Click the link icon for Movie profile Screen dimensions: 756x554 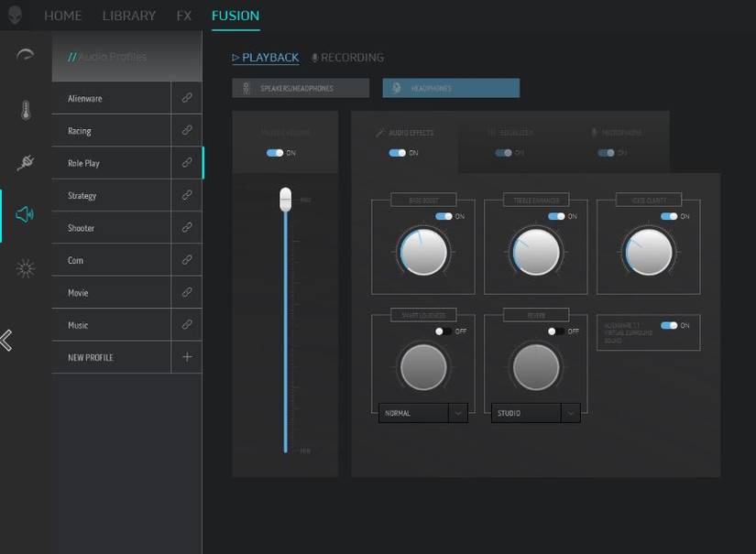pos(187,292)
